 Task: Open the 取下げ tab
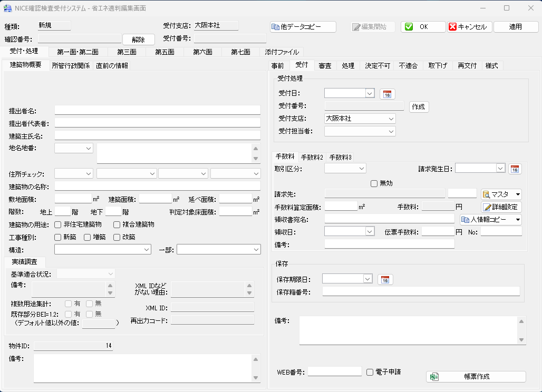pyautogui.click(x=438, y=66)
